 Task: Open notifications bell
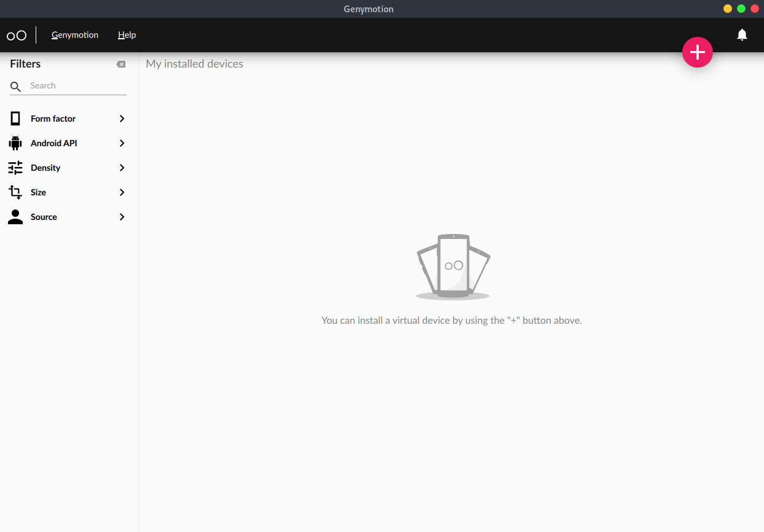[x=742, y=35]
